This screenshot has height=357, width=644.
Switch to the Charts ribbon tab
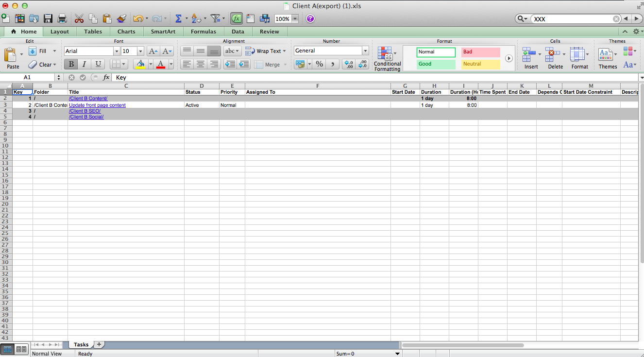[126, 31]
